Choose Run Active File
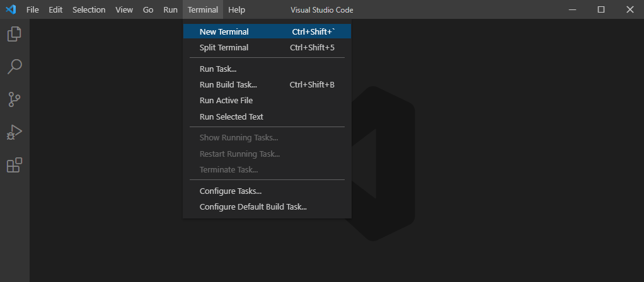The width and height of the screenshot is (644, 282). [x=267, y=101]
